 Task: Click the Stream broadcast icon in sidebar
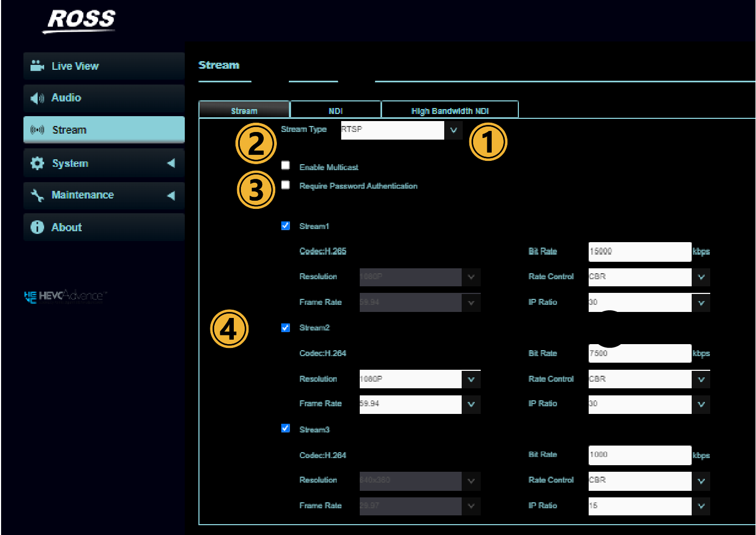pyautogui.click(x=37, y=130)
